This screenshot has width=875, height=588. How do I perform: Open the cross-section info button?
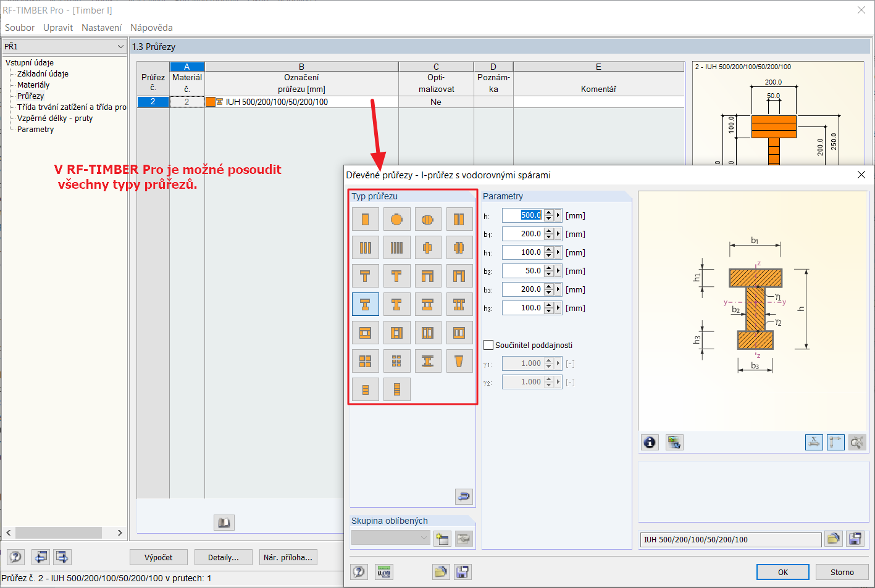pos(650,442)
